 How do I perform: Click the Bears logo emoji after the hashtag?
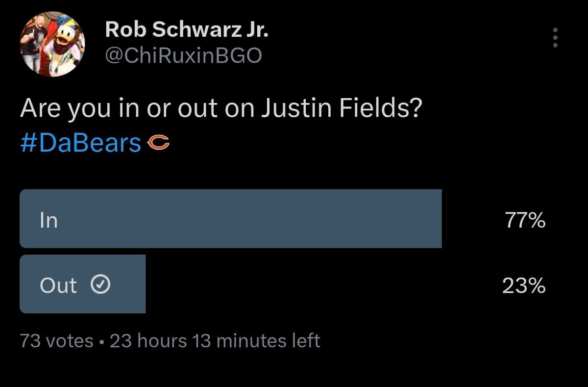[158, 143]
